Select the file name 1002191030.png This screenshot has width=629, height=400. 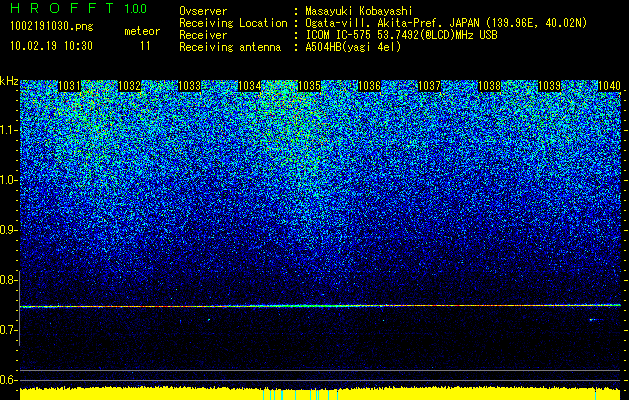[x=52, y=26]
